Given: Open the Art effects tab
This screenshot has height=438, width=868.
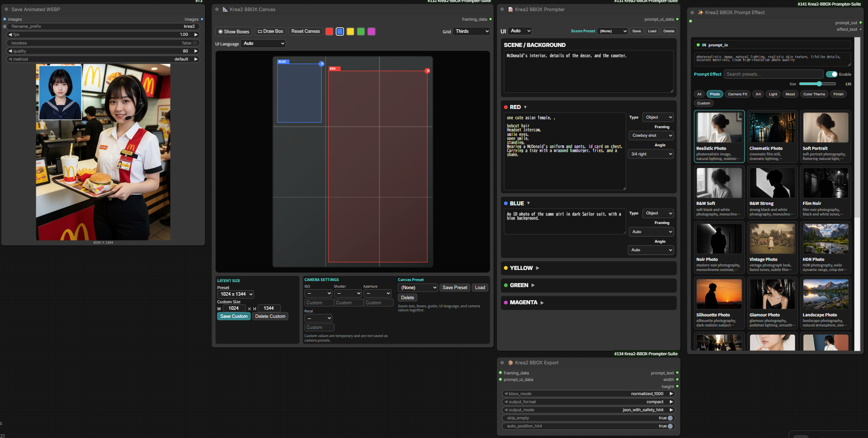Looking at the screenshot, I should 758,94.
